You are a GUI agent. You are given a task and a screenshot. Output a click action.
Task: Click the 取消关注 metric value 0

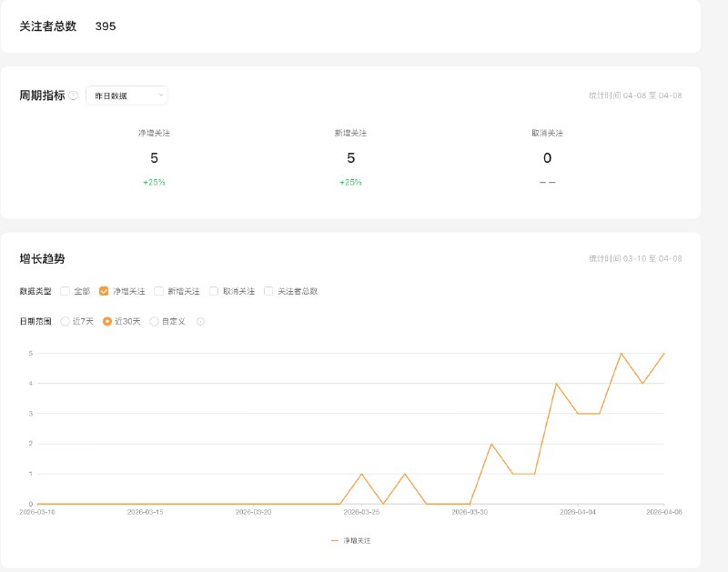point(547,158)
